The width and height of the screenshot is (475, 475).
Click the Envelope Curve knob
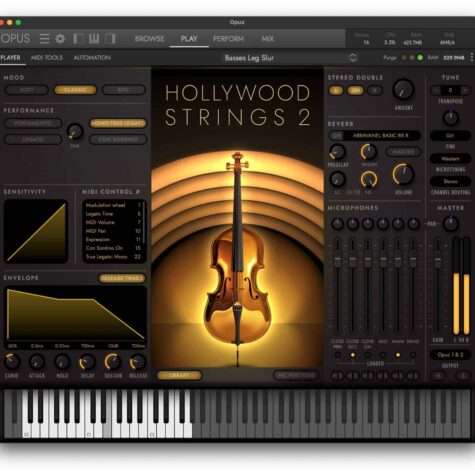pyautogui.click(x=12, y=362)
